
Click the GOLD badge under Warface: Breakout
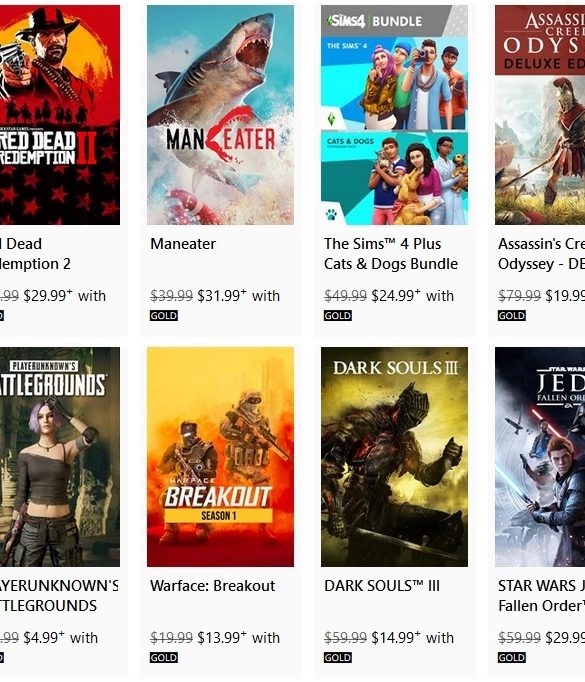click(164, 657)
